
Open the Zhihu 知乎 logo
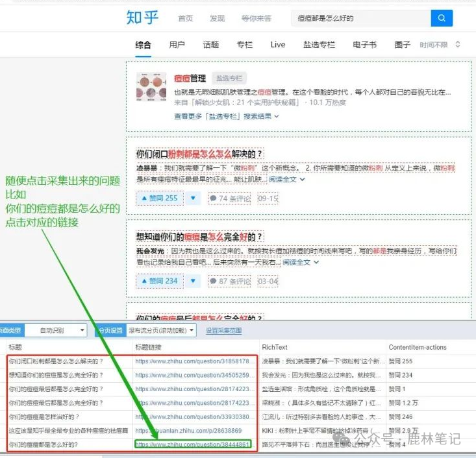[142, 18]
